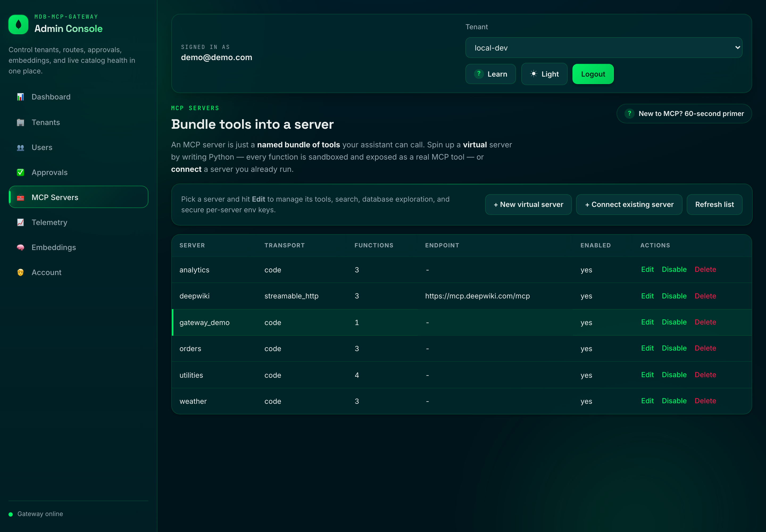The image size is (766, 532).
Task: Click the MCP Servers toolbox icon
Action: point(20,197)
